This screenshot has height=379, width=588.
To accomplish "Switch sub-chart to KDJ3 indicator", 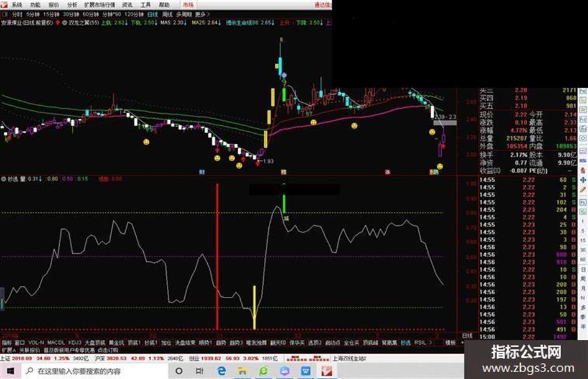I will (74, 343).
